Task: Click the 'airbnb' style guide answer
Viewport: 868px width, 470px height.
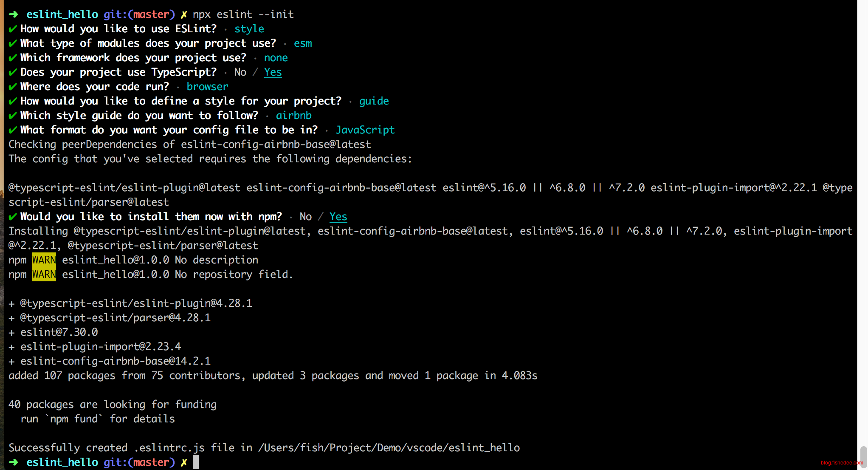Action: click(294, 116)
